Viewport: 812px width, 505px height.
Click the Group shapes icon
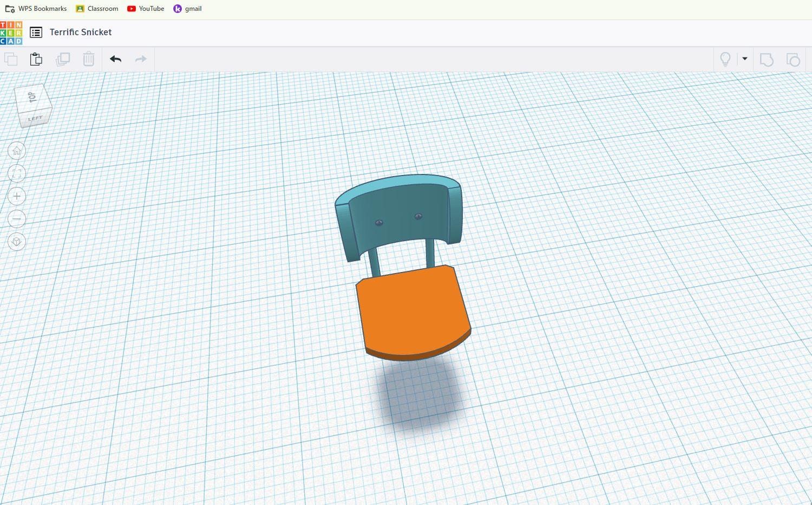point(767,60)
